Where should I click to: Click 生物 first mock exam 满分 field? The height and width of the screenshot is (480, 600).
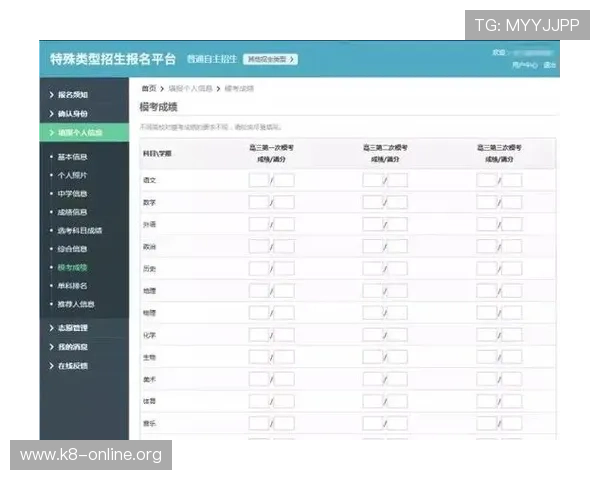(284, 357)
